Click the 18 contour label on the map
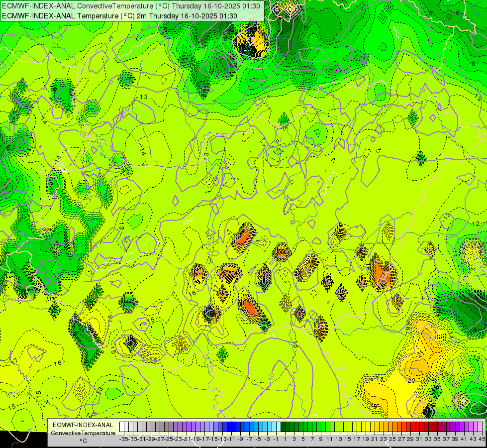Screen dimensions: 487x448 (380, 379)
